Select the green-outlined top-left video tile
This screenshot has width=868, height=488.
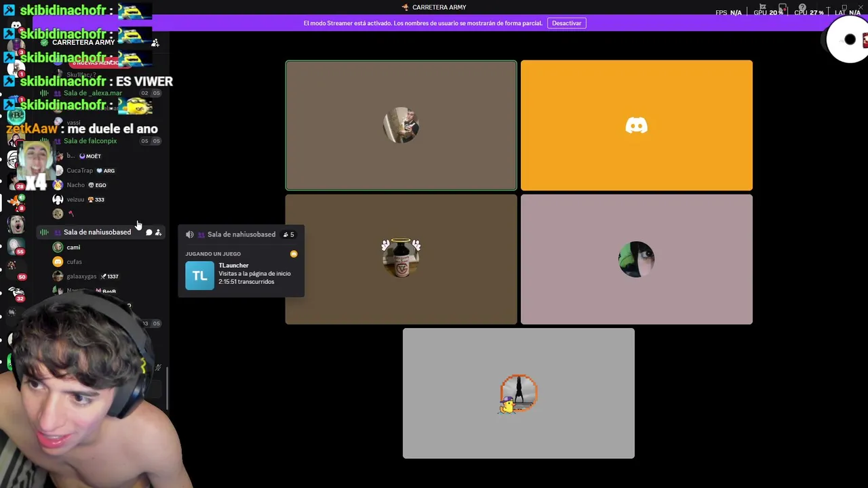coord(401,125)
